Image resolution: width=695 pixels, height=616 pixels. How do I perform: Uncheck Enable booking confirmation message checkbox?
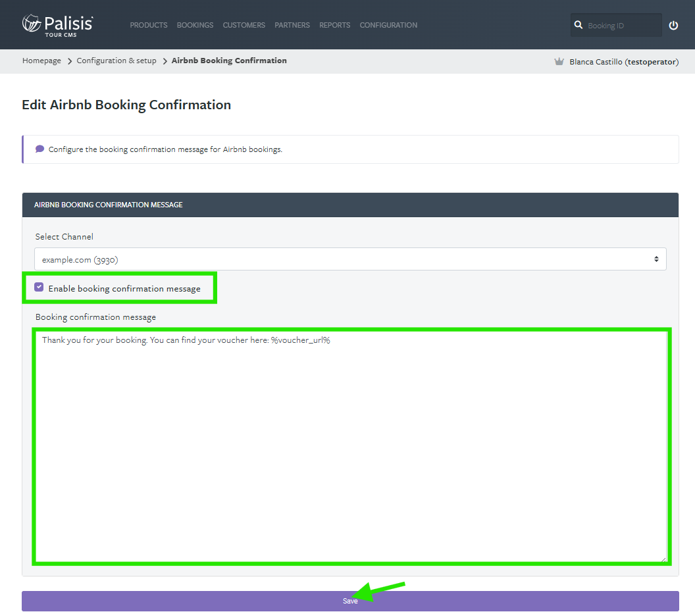click(x=39, y=287)
